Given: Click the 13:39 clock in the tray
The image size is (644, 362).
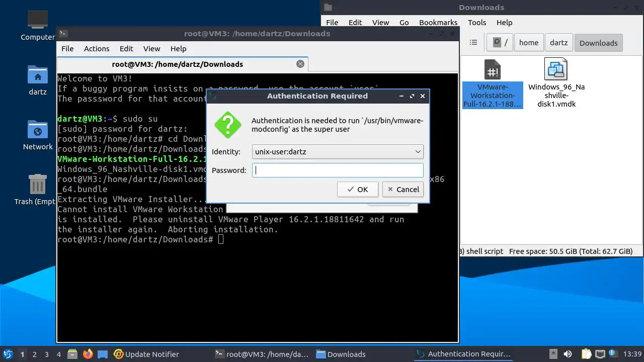Looking at the screenshot, I should (x=632, y=354).
